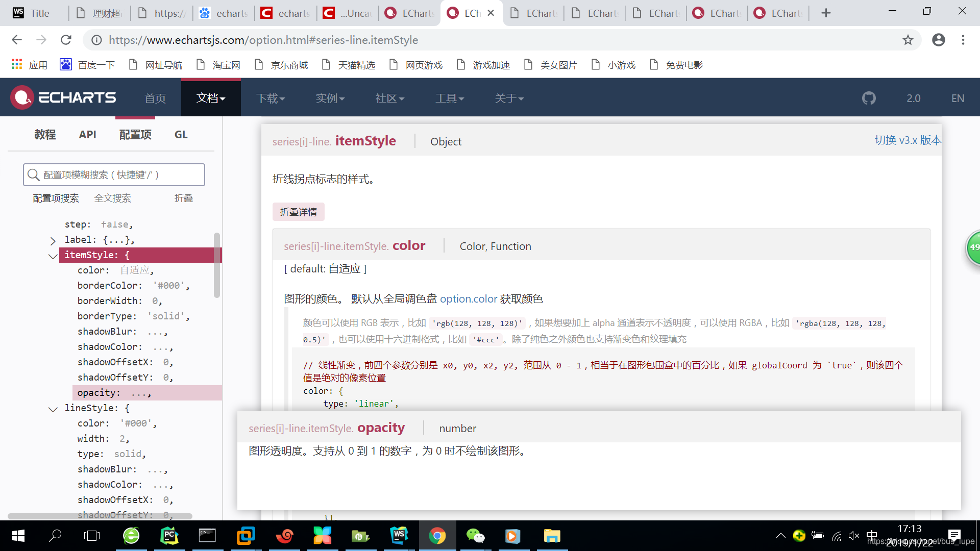Open Windows taskbar search

pos(55,536)
